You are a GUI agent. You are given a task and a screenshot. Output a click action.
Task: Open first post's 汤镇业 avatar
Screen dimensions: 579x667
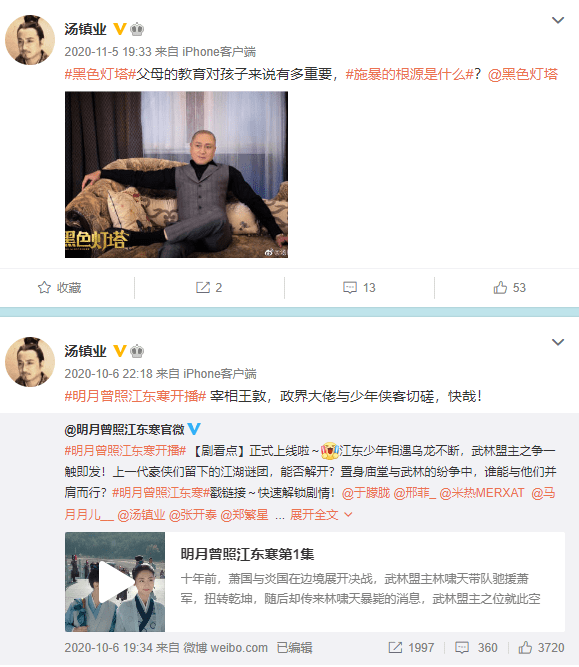click(x=30, y=40)
